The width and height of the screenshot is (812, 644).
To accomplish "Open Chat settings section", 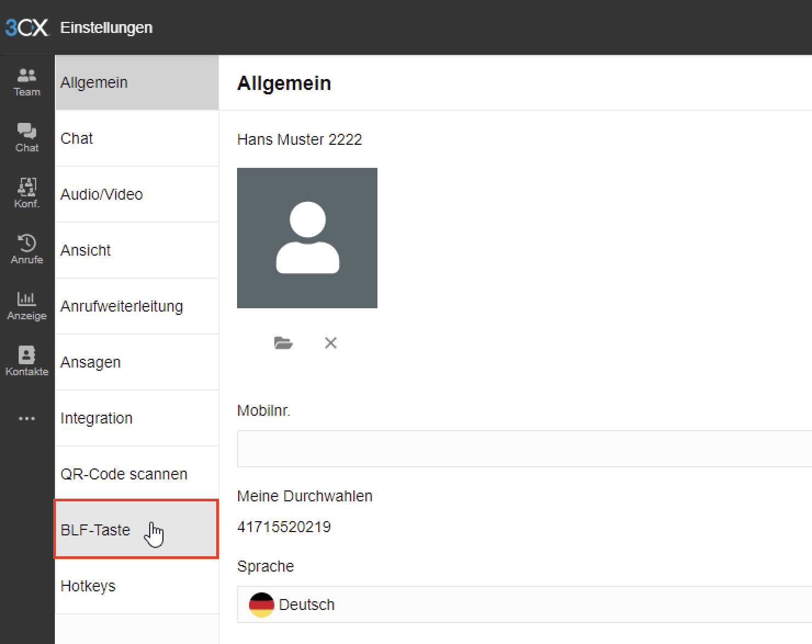I will [137, 139].
